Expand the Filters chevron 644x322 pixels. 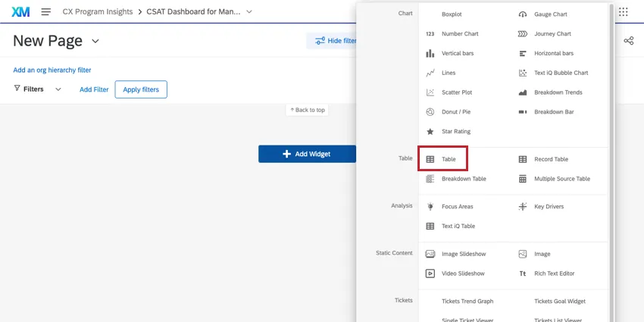pyautogui.click(x=58, y=89)
